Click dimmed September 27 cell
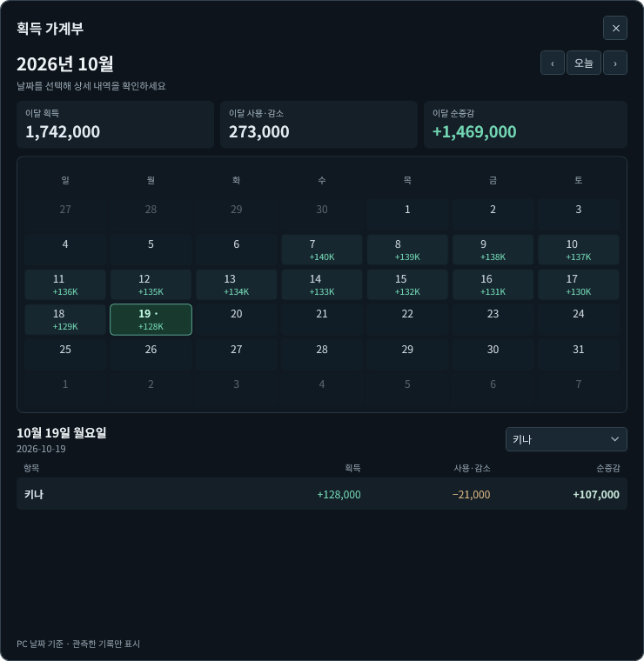Viewport: 644px width, 661px height. (65, 215)
